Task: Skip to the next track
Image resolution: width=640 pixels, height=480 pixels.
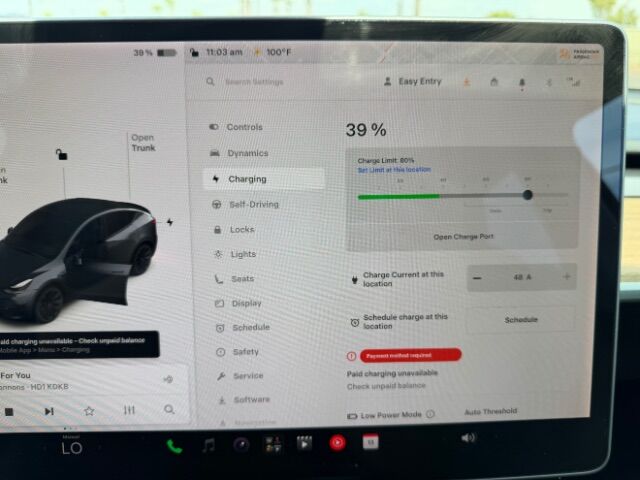Action: (49, 411)
